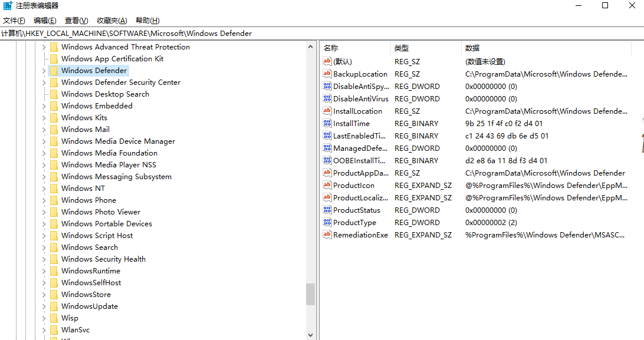Expand the Windows Defender Security Center node

(x=44, y=82)
